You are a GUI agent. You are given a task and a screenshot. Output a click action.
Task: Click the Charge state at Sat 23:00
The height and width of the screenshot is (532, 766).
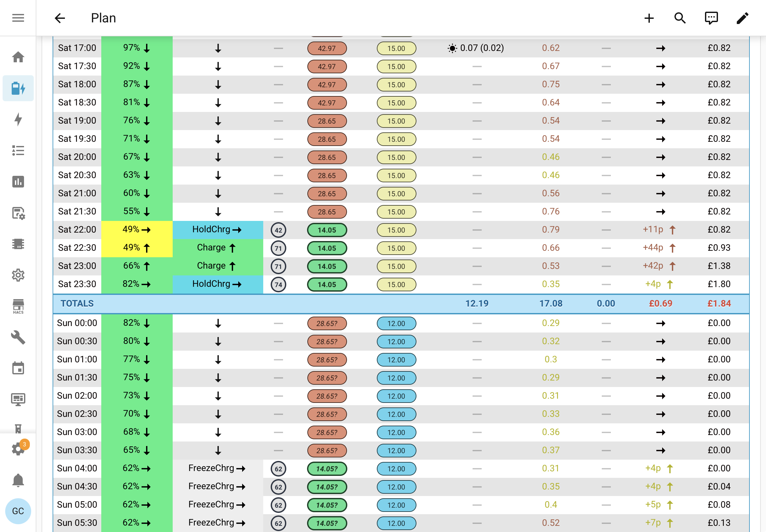[218, 266]
